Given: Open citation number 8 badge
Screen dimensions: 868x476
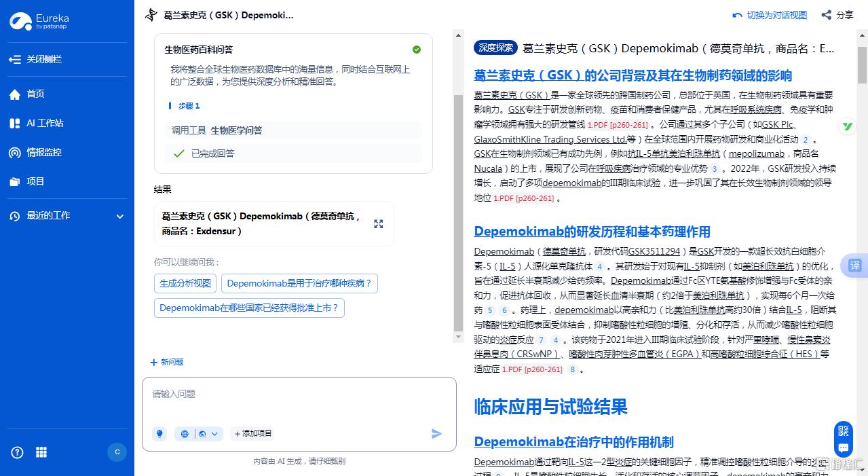Looking at the screenshot, I should 572,369.
